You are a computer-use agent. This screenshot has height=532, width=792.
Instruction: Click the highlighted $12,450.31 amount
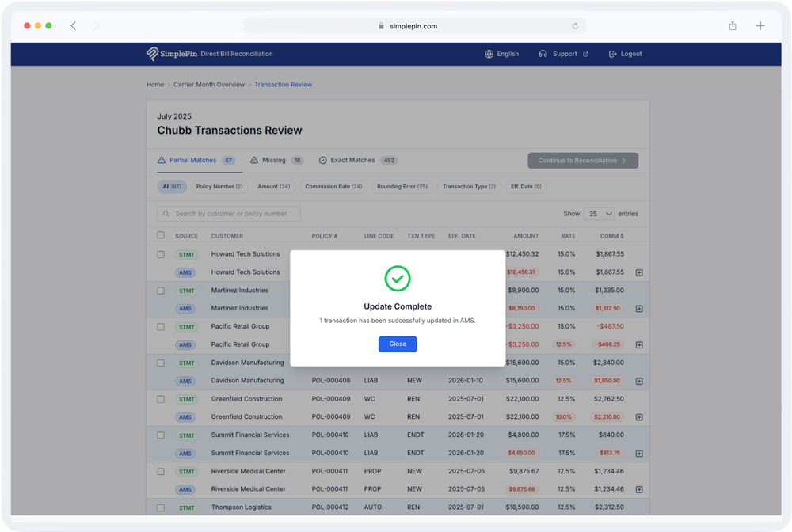tap(521, 272)
